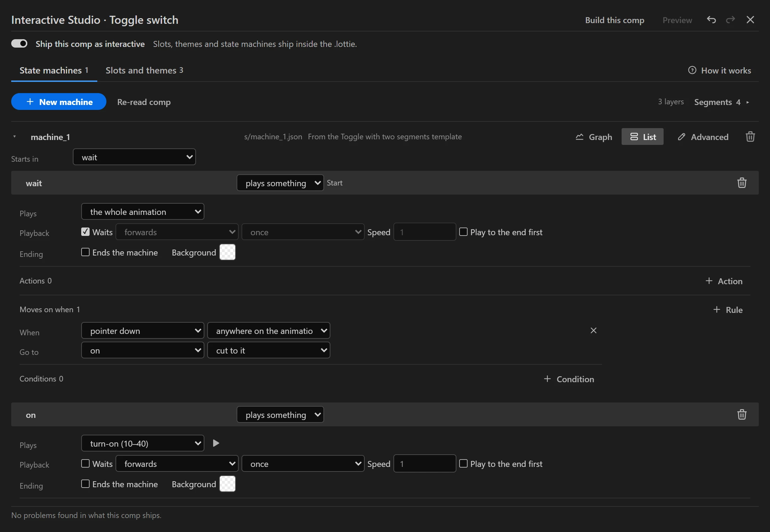Click the on state's Speed field

(x=425, y=463)
